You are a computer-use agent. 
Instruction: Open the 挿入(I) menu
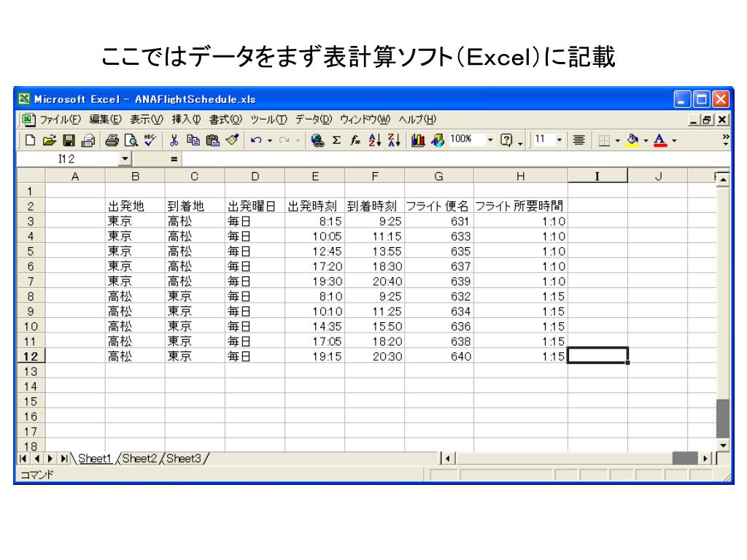[x=186, y=120]
